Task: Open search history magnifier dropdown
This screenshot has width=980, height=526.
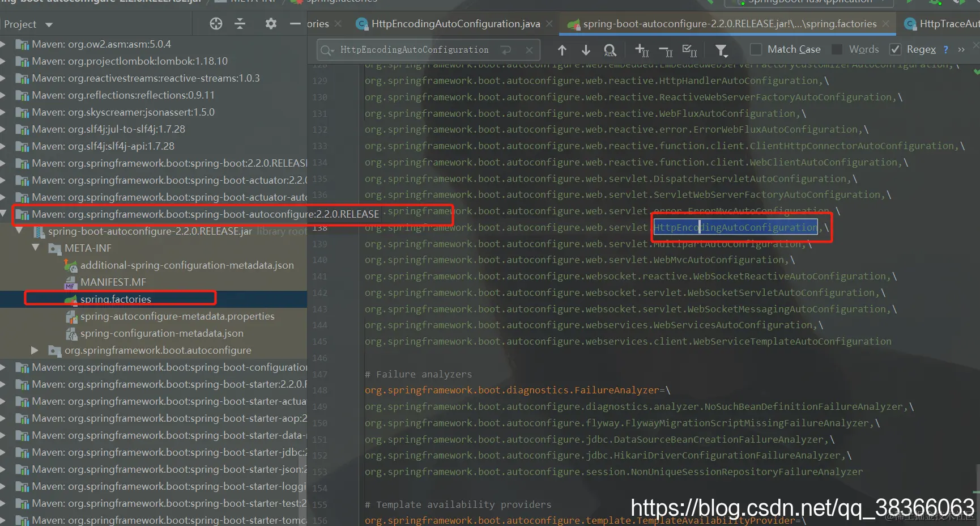Action: coord(327,50)
